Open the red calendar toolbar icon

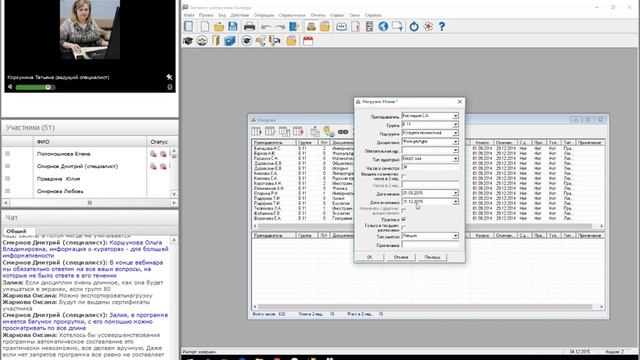[x=308, y=41]
